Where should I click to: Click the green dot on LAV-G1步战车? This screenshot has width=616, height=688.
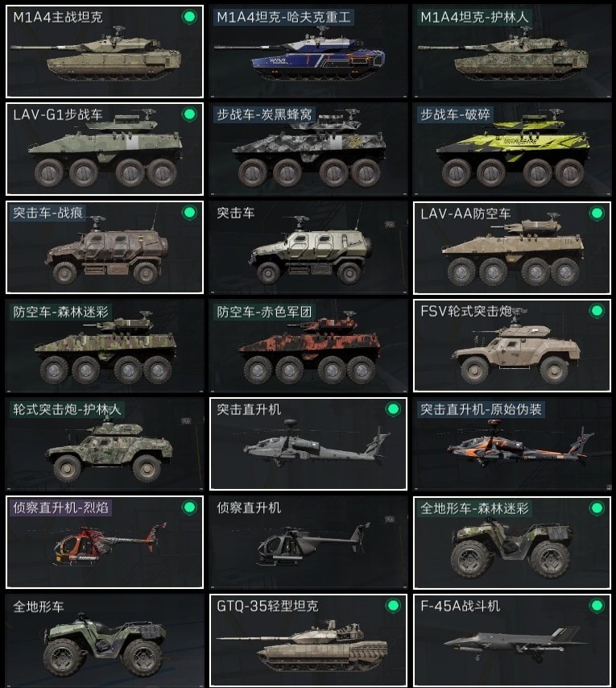pos(189,114)
